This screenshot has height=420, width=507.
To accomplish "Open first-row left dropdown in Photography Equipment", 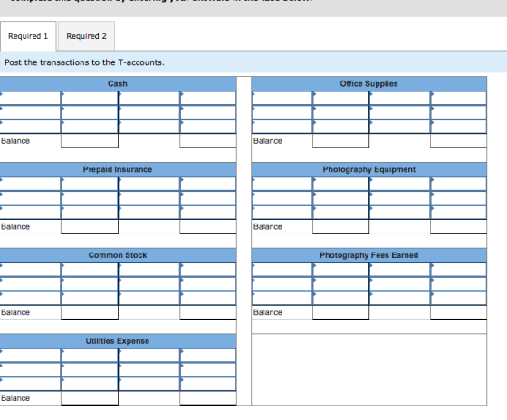I will click(282, 184).
